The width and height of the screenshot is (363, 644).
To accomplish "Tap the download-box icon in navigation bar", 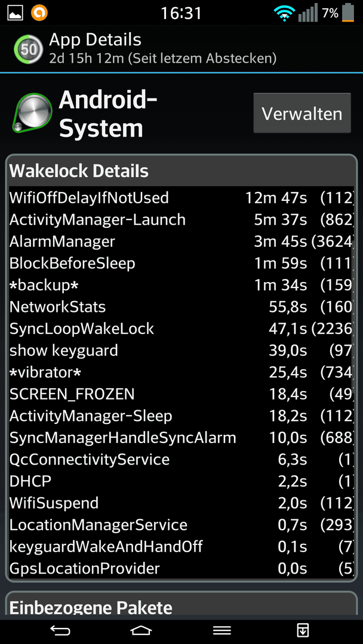I will click(x=303, y=630).
